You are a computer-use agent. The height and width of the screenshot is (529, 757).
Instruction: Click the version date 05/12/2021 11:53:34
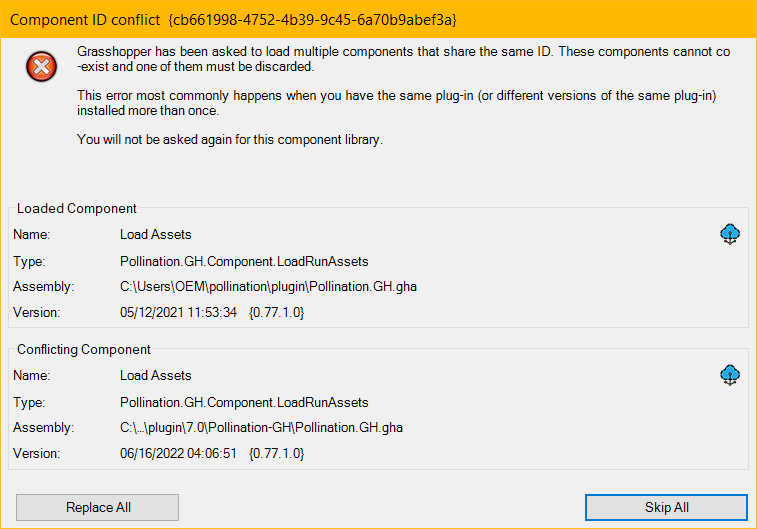(178, 312)
